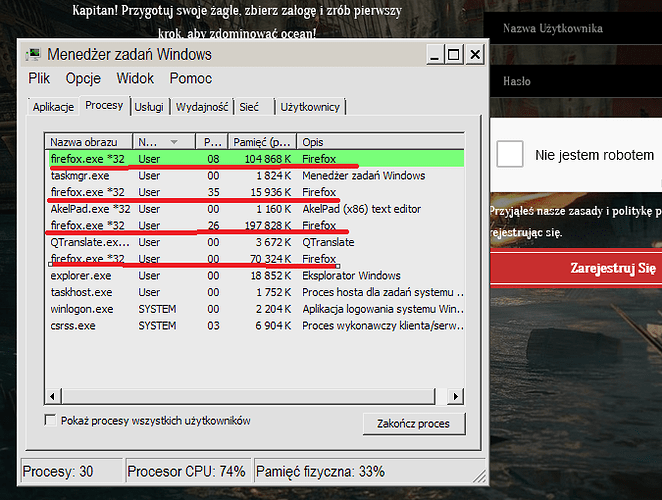Switch to the Usługi tab
This screenshot has width=662, height=500.
coord(149,107)
